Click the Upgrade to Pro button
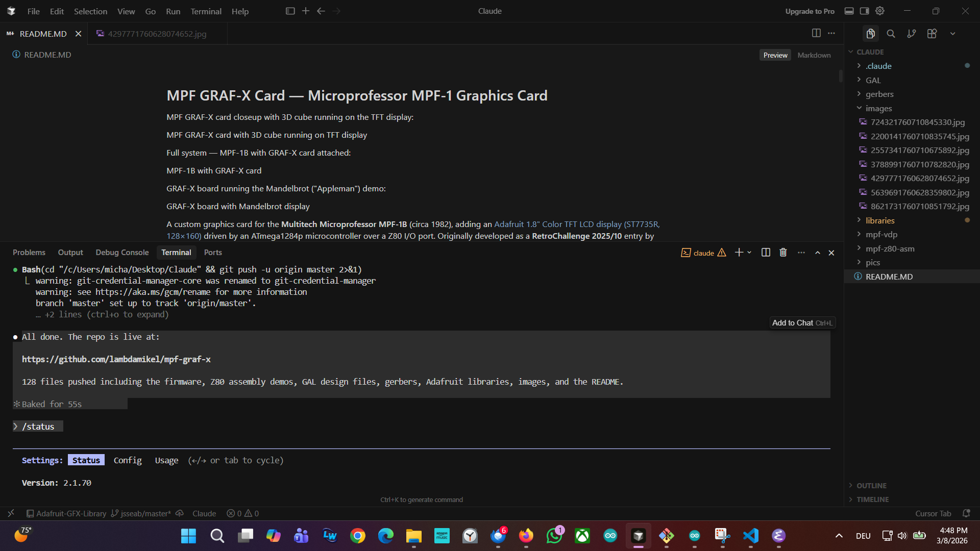This screenshot has height=551, width=980. coord(810,11)
